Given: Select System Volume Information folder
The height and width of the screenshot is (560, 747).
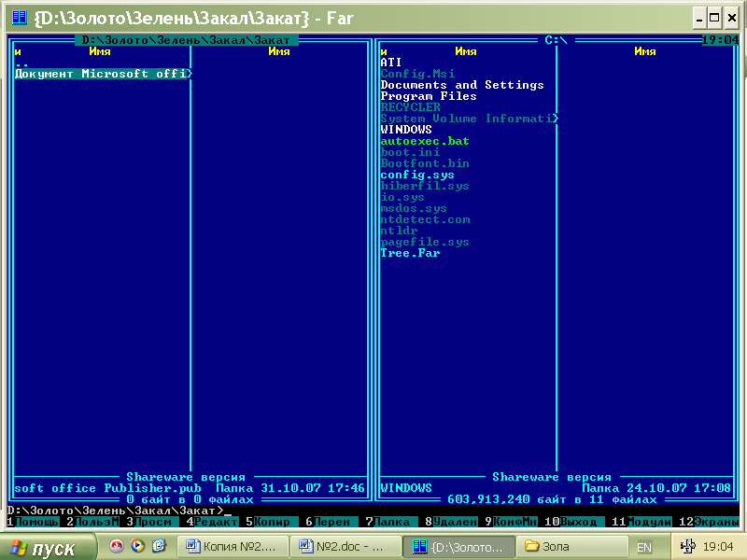Looking at the screenshot, I should [x=469, y=119].
